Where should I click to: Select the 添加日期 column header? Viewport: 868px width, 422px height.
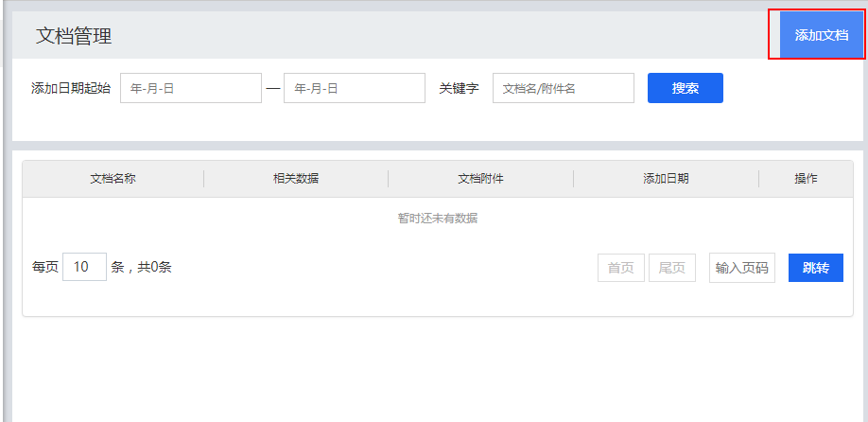tap(666, 179)
